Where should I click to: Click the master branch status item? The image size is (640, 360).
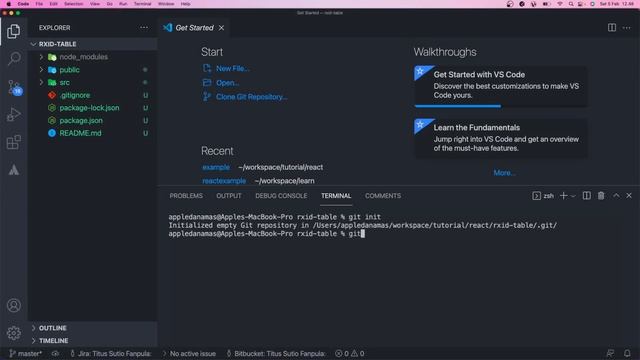pyautogui.click(x=25, y=353)
